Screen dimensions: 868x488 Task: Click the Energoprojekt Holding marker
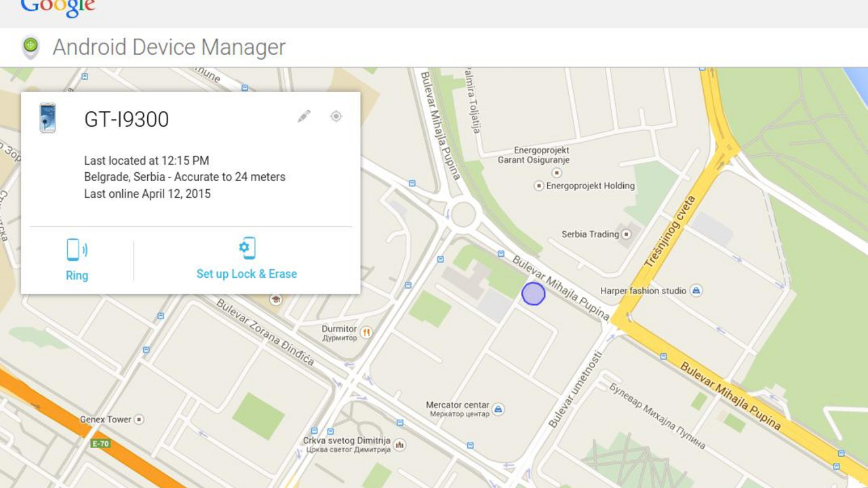point(539,185)
